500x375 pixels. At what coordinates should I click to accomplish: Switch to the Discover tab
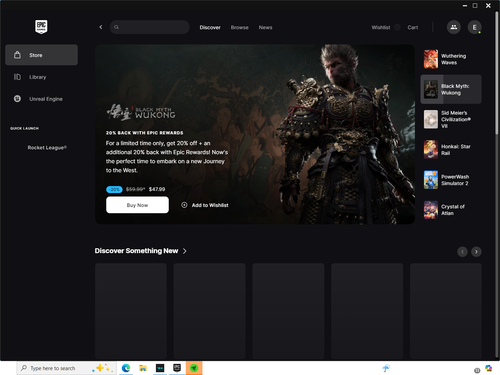click(210, 27)
